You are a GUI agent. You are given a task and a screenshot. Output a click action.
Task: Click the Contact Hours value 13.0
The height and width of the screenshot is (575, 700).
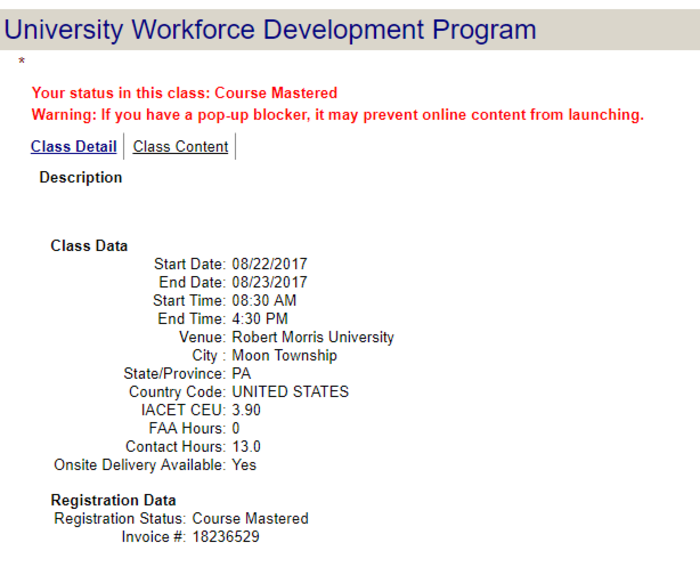(249, 447)
